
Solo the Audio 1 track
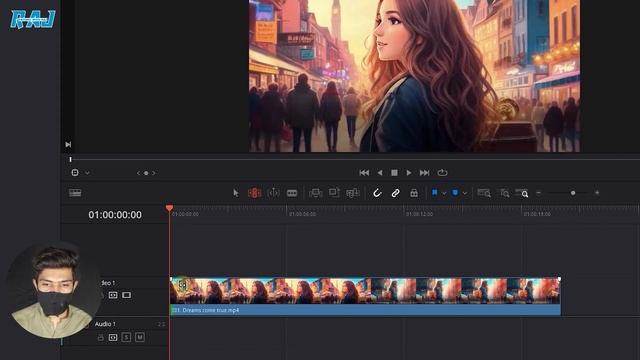(x=127, y=338)
